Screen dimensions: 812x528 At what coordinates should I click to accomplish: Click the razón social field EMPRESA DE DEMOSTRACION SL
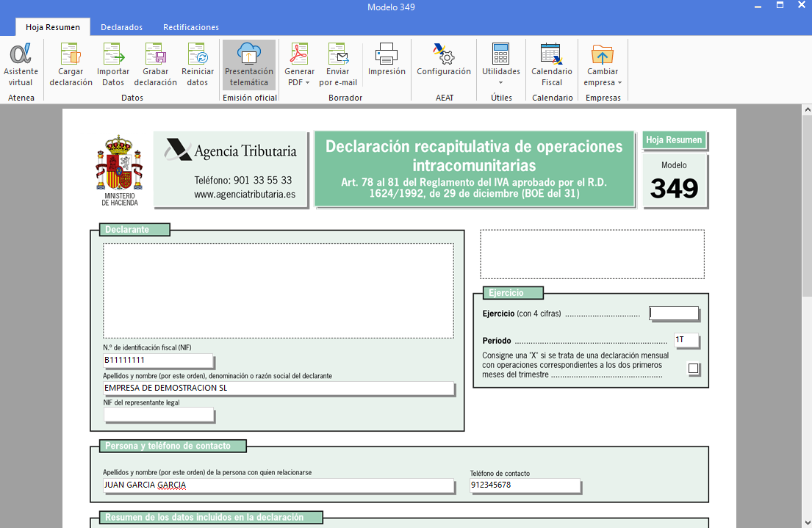(279, 388)
